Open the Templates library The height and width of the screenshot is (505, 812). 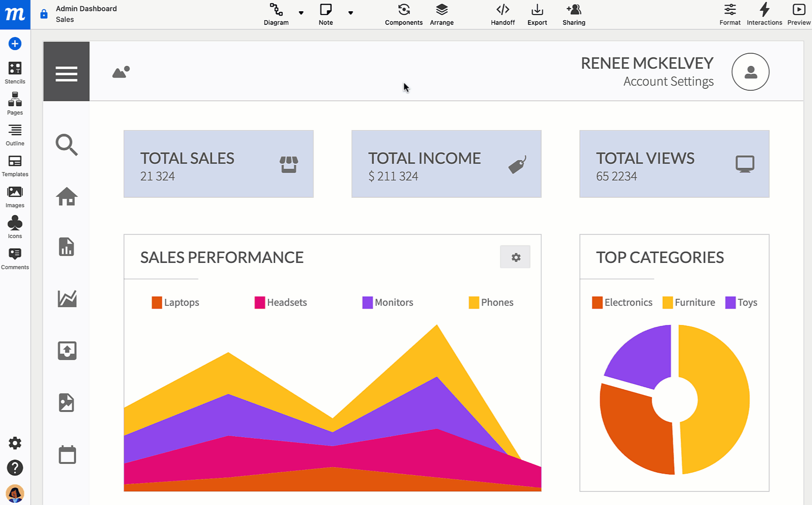click(x=15, y=166)
